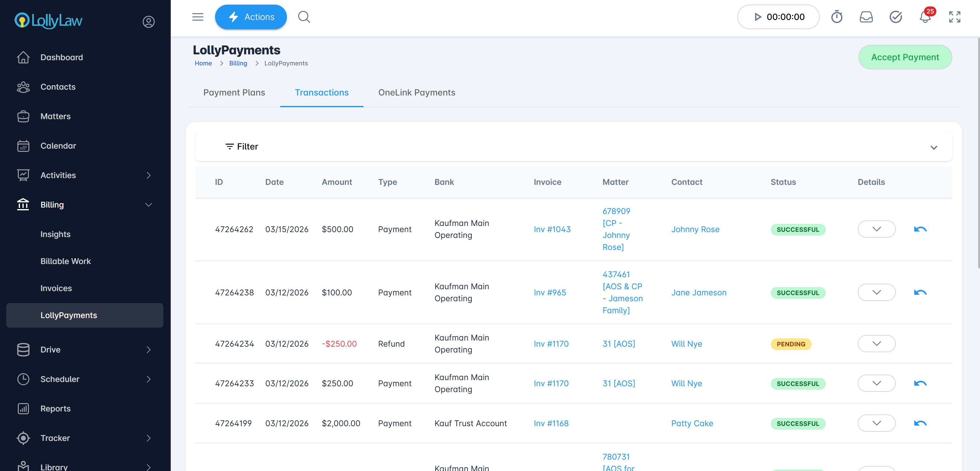Screen dimensions: 980x471
Task: Expand the Filter panel
Action: (x=933, y=147)
